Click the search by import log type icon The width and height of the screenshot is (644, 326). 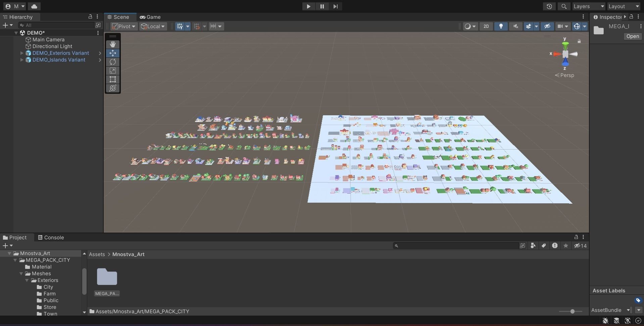[x=555, y=246]
